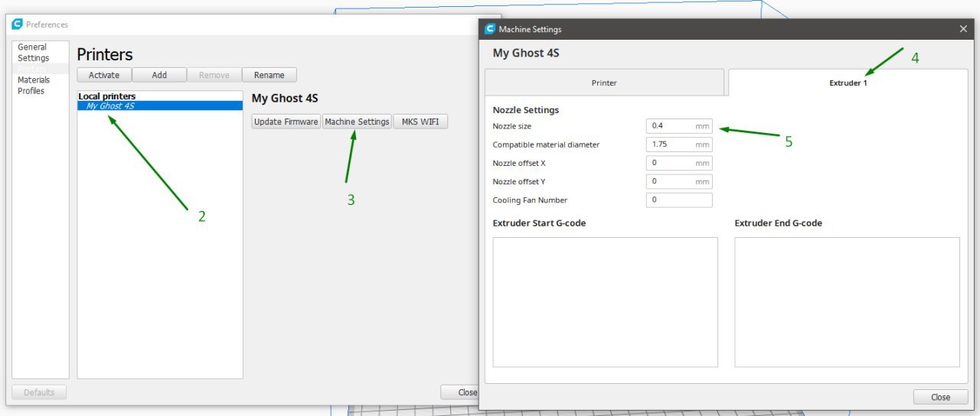Click Update Firmware button
The width and height of the screenshot is (980, 416).
(x=286, y=122)
